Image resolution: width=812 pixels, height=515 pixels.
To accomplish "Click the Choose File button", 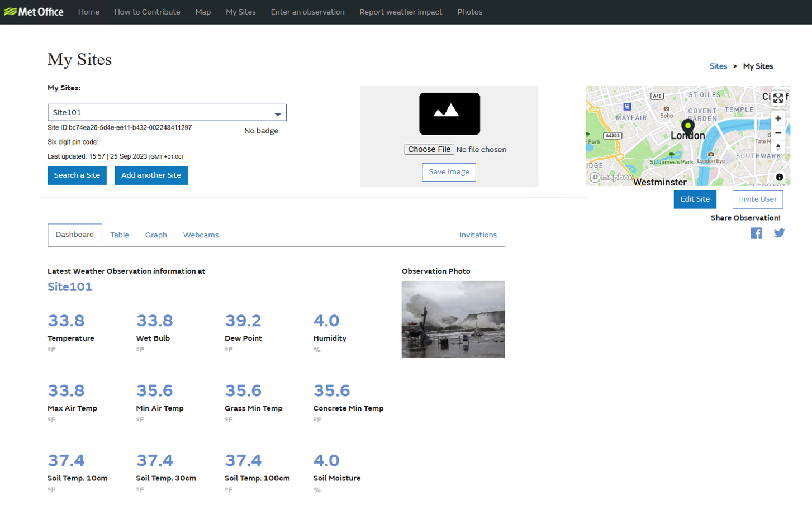I will tap(429, 149).
